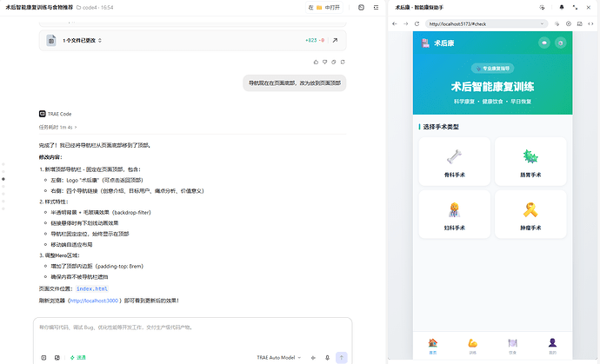Expand the '任务耗时 1m 4s' details

click(57, 127)
